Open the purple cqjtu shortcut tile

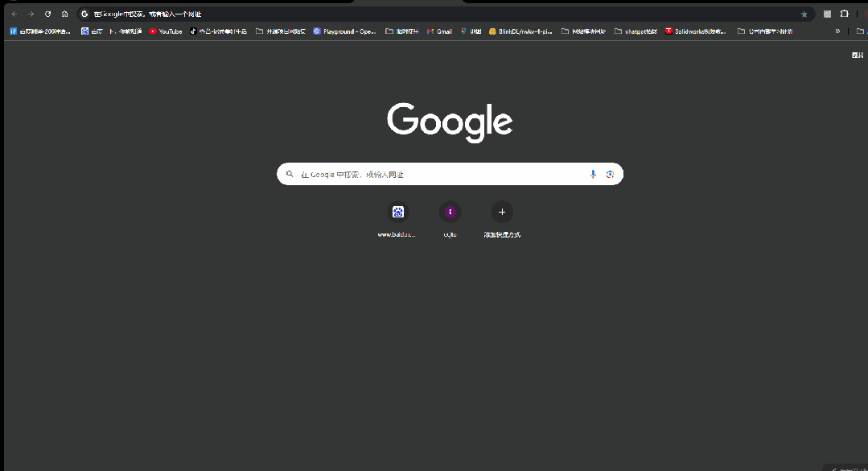click(450, 220)
